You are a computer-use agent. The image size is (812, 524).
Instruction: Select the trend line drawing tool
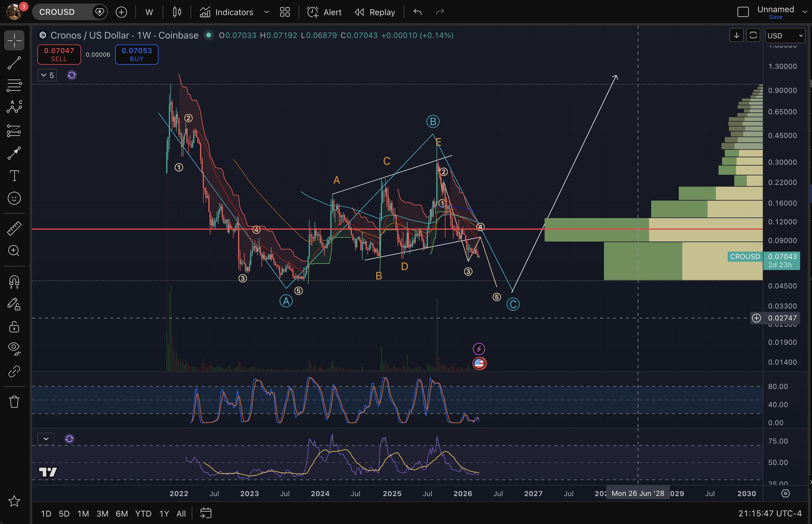14,63
